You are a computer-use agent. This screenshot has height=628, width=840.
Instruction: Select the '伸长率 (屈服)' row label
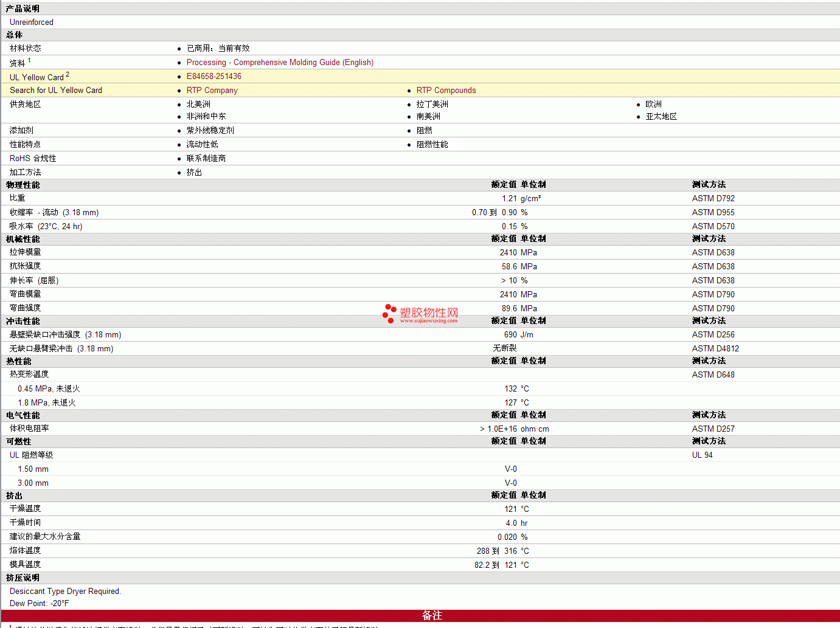[34, 281]
